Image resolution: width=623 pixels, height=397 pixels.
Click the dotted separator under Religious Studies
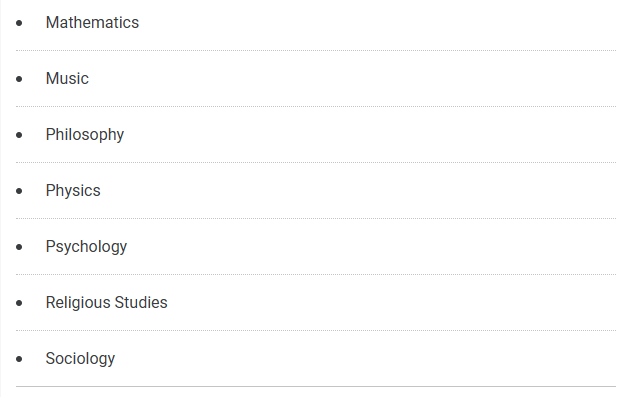[316, 331]
